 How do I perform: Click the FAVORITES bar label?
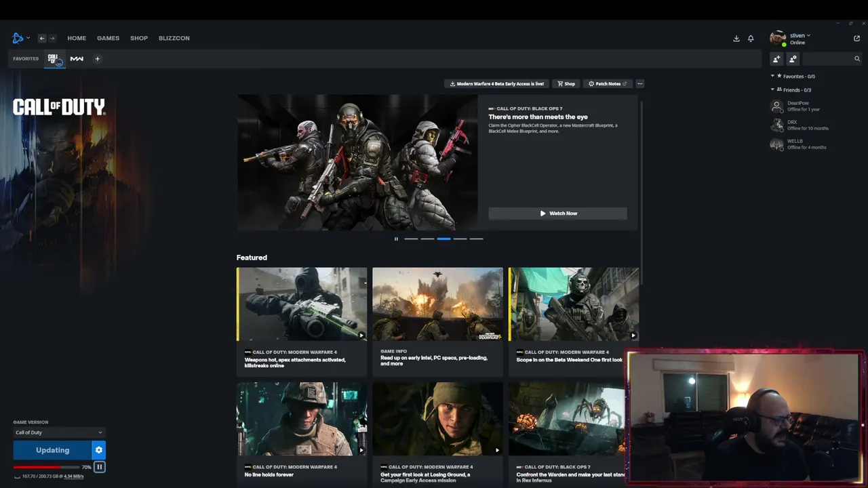point(26,59)
